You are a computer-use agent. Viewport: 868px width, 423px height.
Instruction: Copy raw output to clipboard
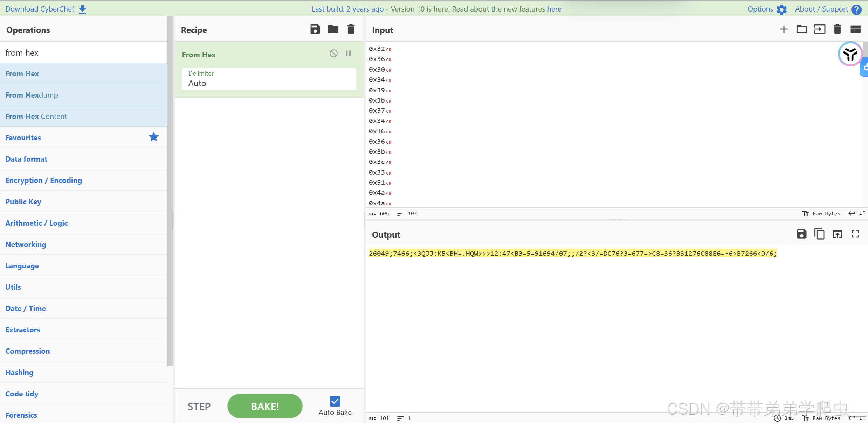(819, 234)
